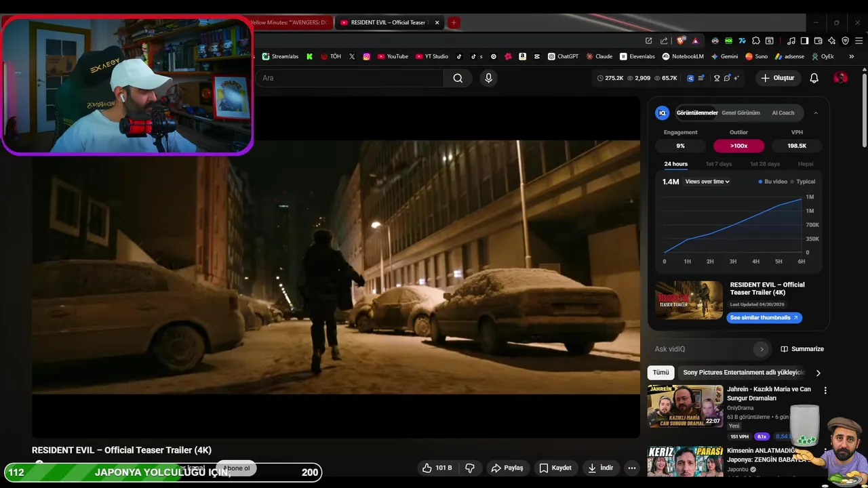Open the browser hamburger menu

tap(859, 41)
